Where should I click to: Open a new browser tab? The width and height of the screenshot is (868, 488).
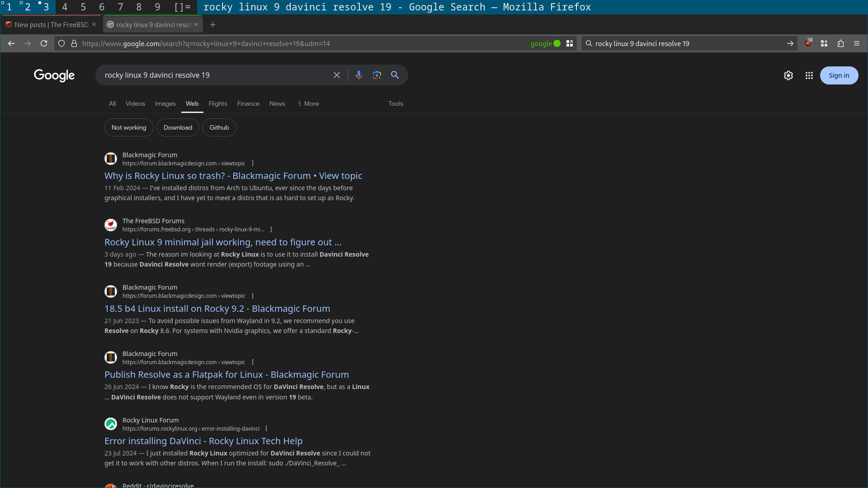(213, 24)
